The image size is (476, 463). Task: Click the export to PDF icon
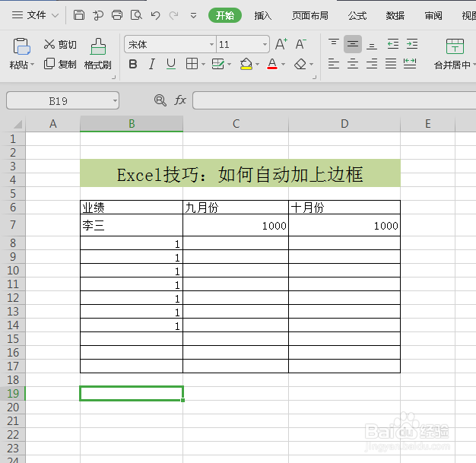[x=98, y=15]
